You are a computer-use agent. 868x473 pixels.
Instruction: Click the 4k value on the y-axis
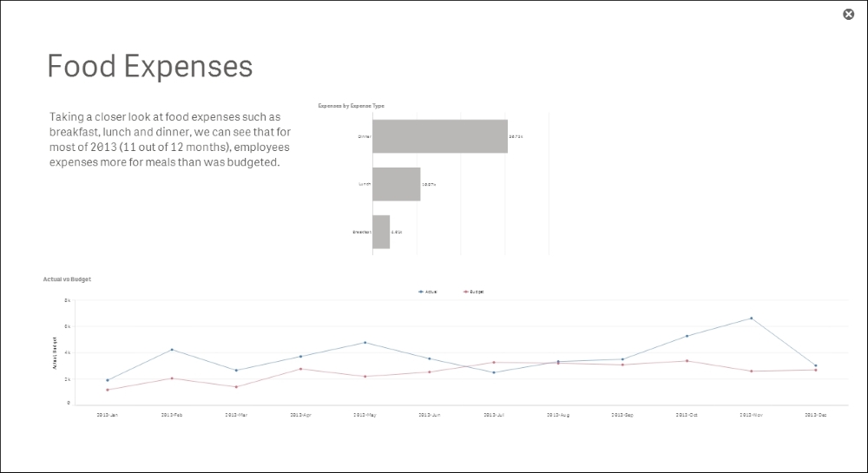click(68, 352)
